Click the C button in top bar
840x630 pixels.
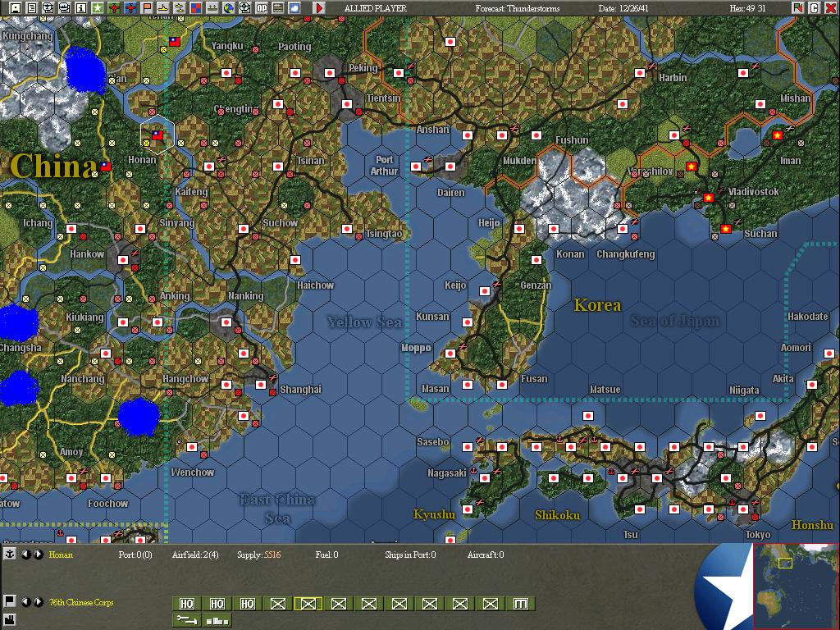[814, 7]
